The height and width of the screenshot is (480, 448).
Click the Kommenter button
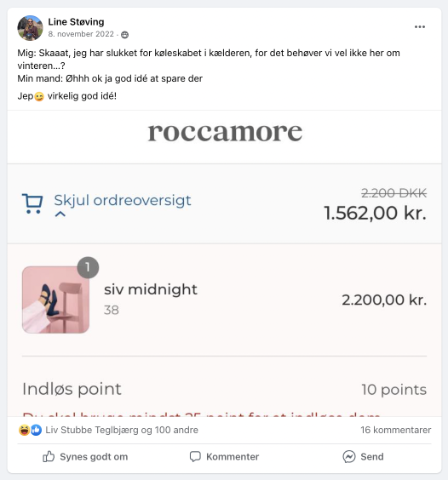pos(224,457)
